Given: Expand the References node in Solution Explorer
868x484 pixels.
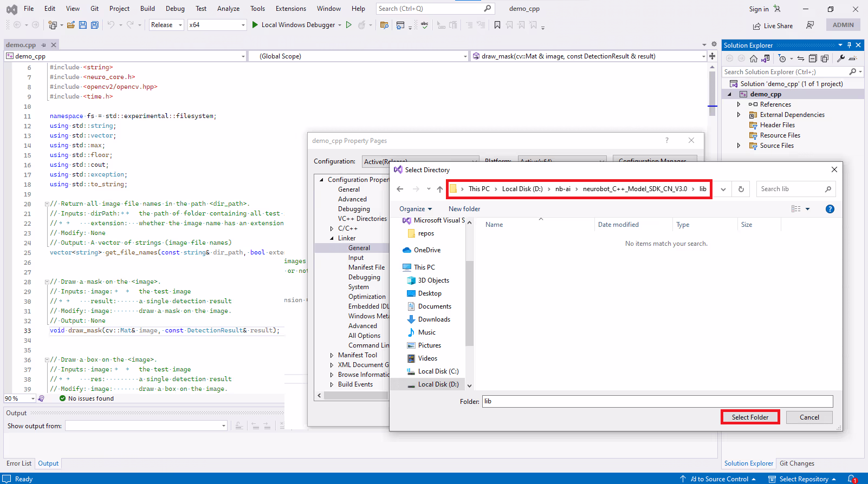Looking at the screenshot, I should [x=739, y=104].
